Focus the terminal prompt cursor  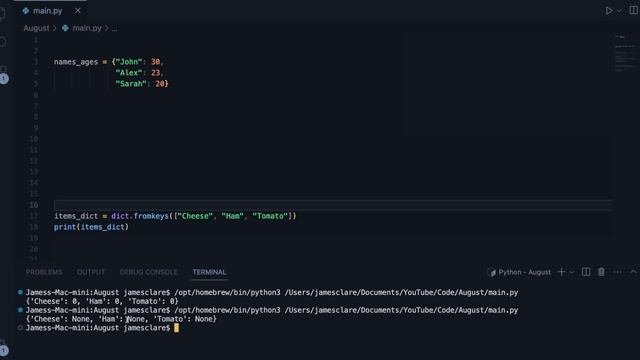click(x=176, y=328)
